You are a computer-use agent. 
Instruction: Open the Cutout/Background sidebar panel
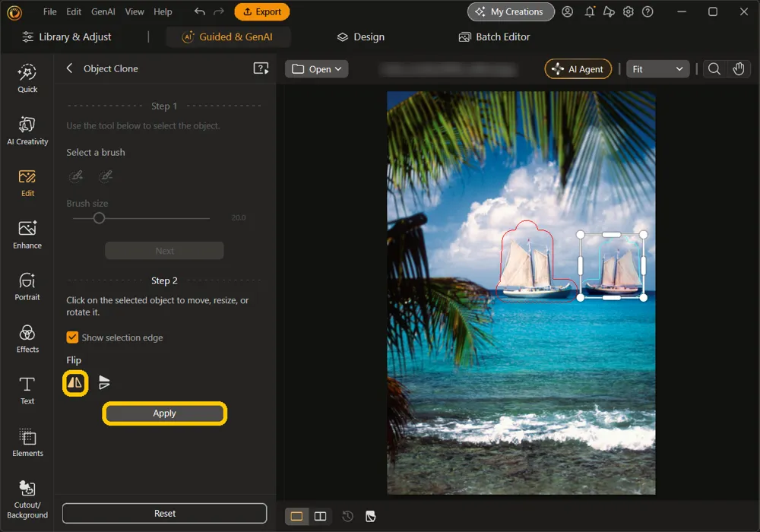(x=27, y=499)
